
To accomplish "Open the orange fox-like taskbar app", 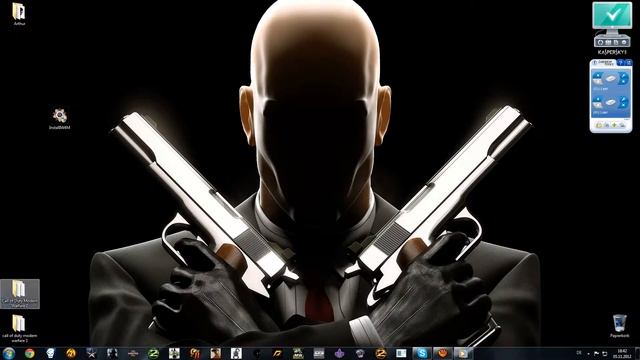I will (x=442, y=353).
